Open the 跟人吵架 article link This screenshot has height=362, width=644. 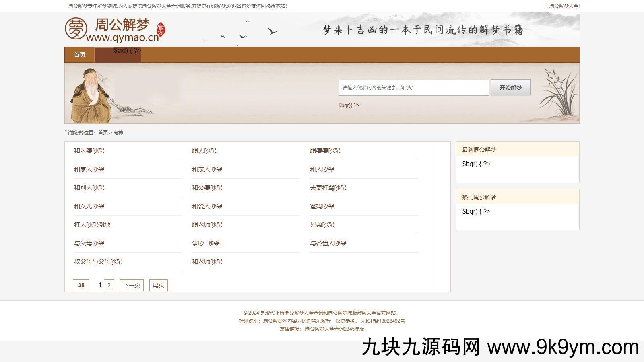coord(204,151)
